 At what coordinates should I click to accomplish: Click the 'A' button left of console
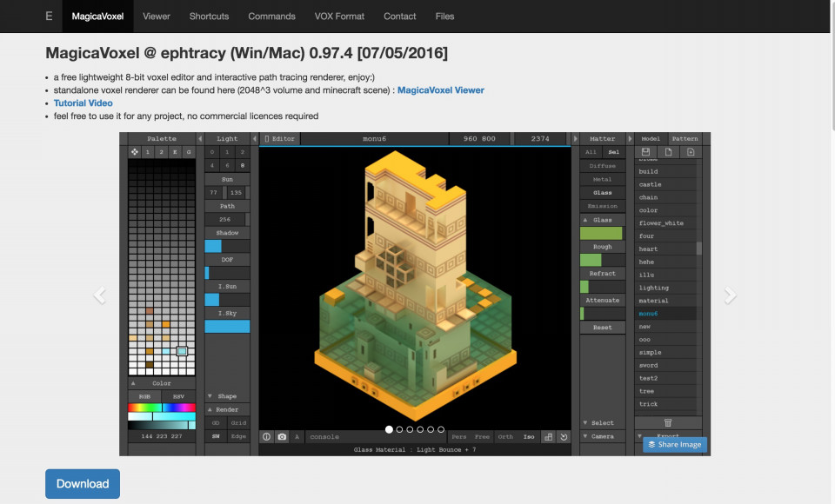pyautogui.click(x=297, y=436)
